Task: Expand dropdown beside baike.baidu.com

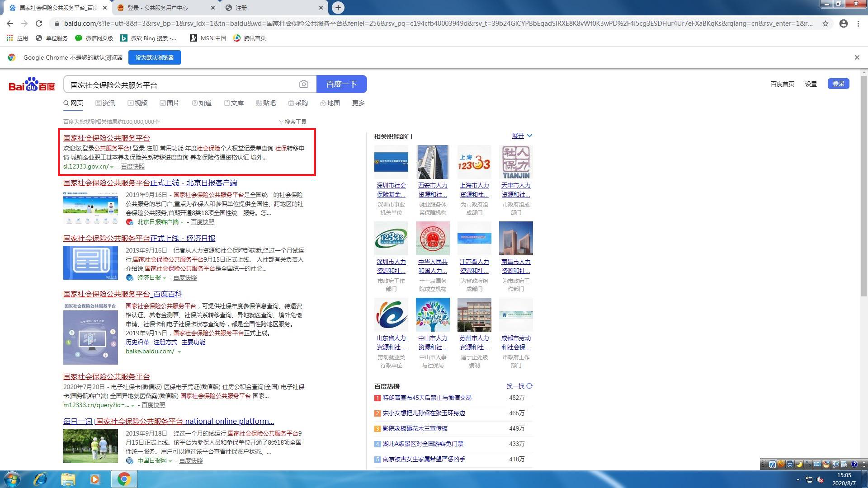Action: pos(179,352)
